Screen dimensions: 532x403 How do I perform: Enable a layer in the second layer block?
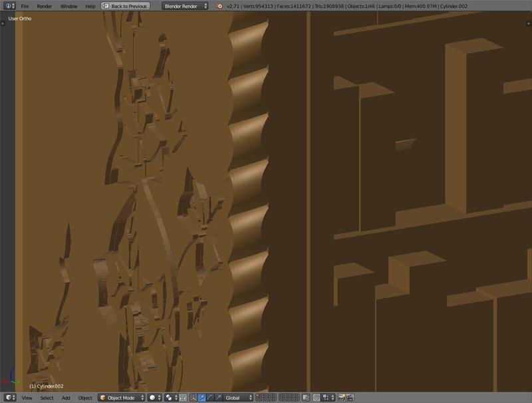coord(280,395)
